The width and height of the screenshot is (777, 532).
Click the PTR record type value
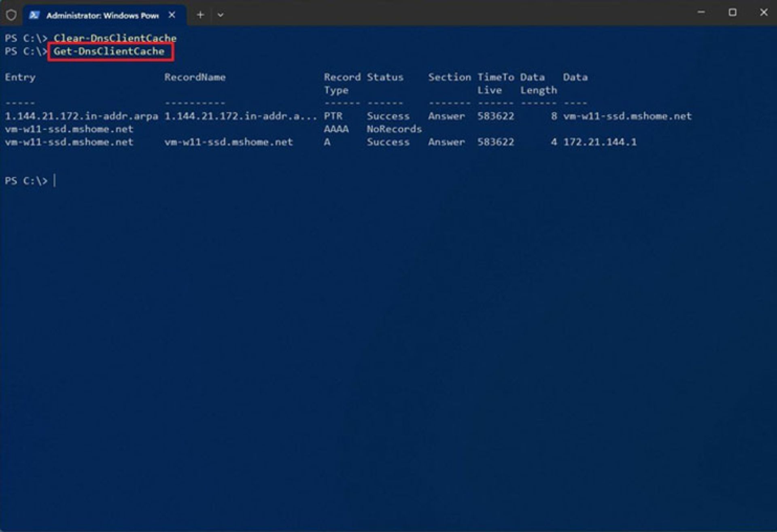pos(333,116)
